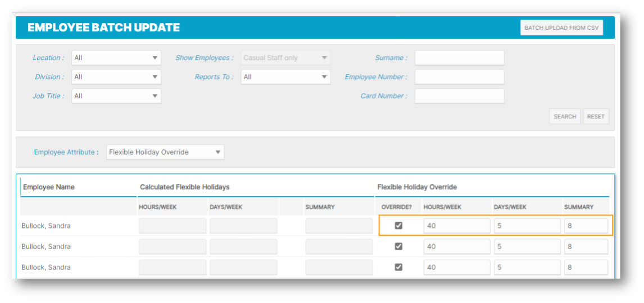The height and width of the screenshot is (303, 644).
Task: Select the second Bullock, Sandra name
Action: click(x=46, y=247)
